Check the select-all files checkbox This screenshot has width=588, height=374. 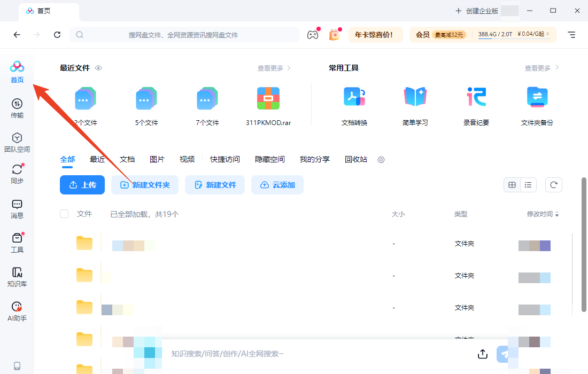tap(64, 213)
